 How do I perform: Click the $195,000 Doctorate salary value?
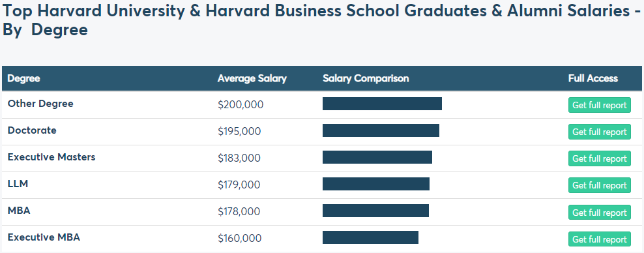239,132
